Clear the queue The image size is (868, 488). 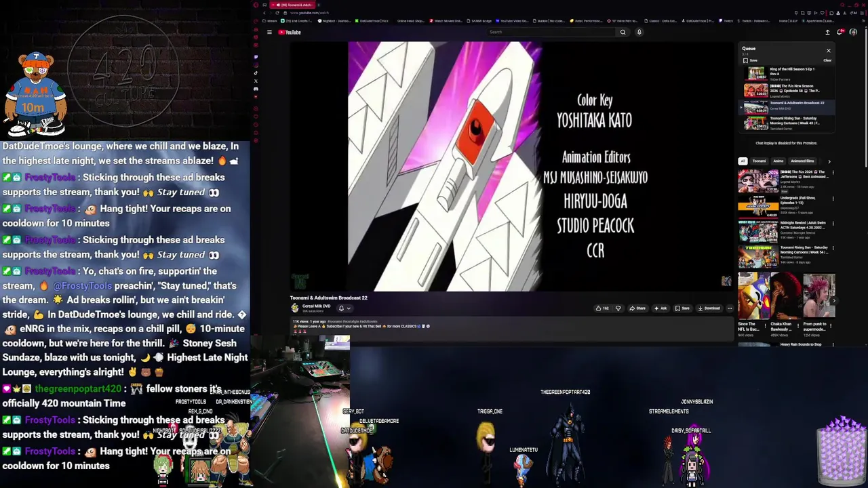827,60
